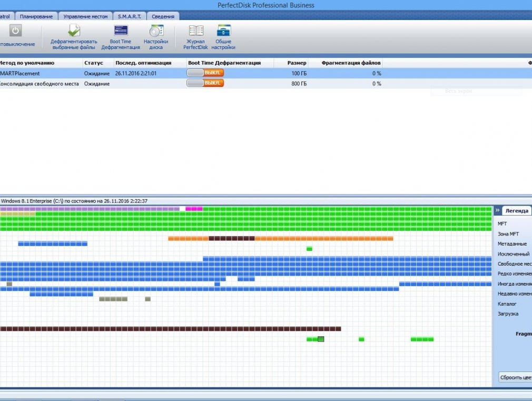Screen dimensions: 532x401
Task: Click the highlighted dark green map block
Action: click(321, 339)
